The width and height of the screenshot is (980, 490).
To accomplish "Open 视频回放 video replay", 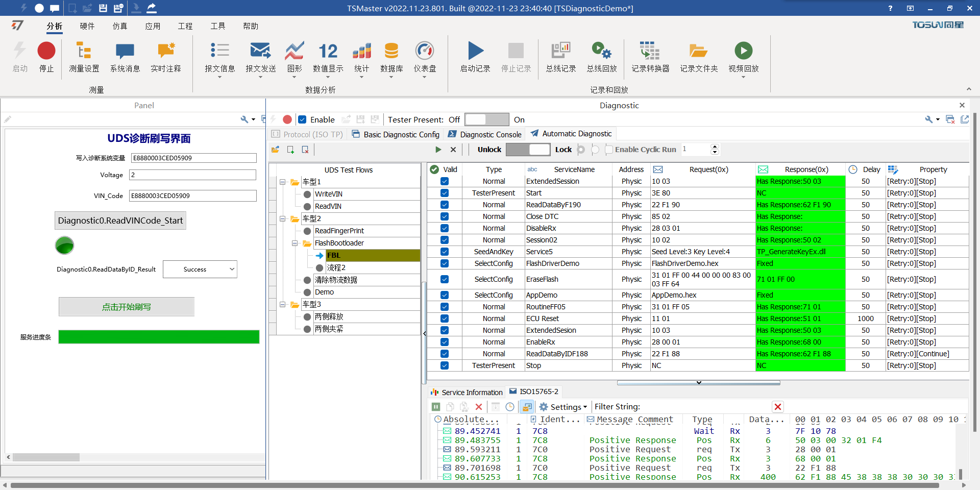I will point(743,51).
